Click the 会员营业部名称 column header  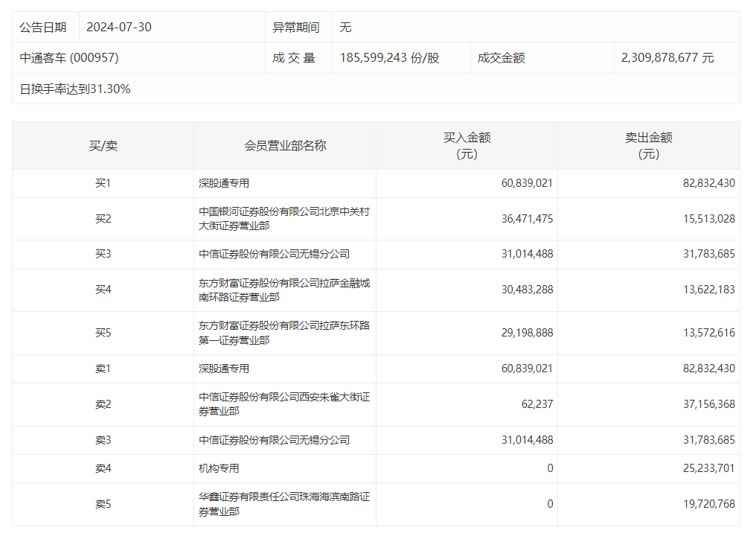(x=285, y=146)
